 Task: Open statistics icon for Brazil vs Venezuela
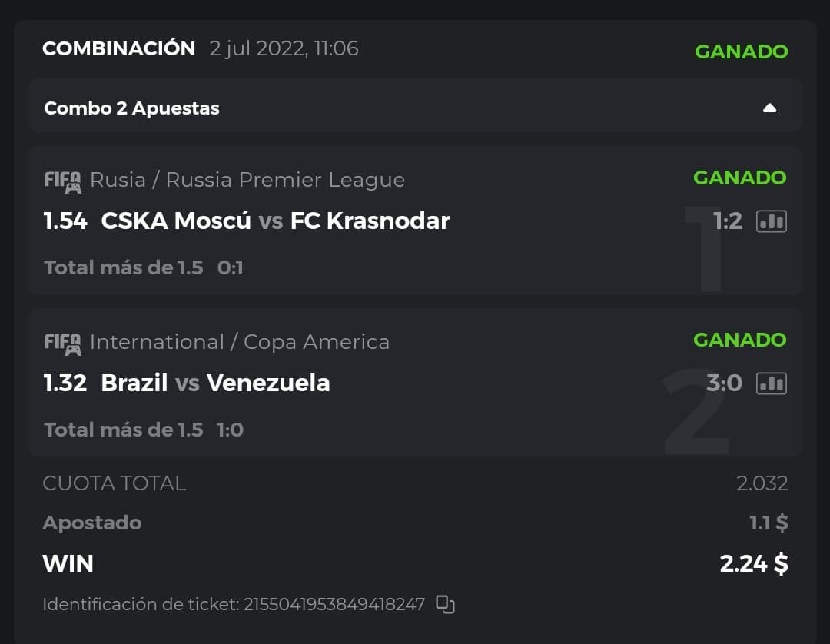point(771,383)
